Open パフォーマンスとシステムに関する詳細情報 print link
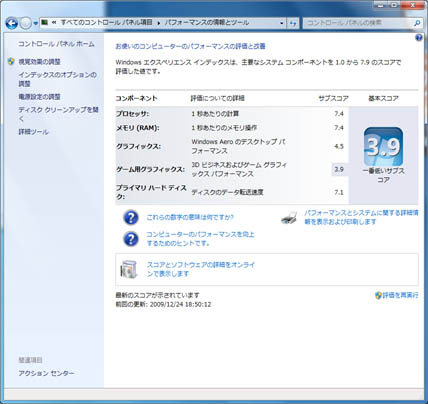 [361, 217]
